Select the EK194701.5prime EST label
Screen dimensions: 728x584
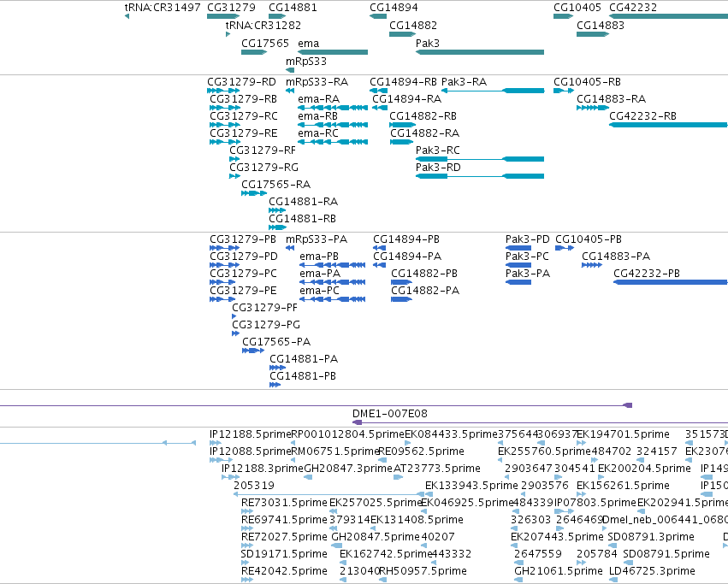coord(623,434)
